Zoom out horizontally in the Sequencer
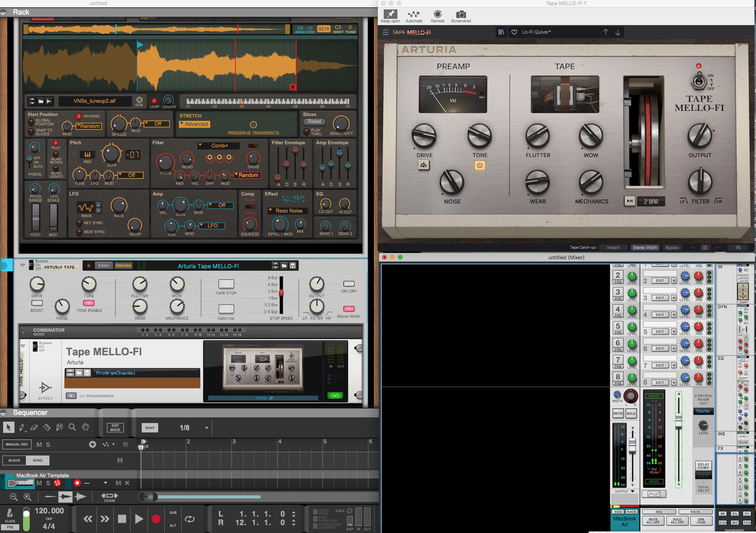Screen dimensions: 756x533 coord(14,497)
